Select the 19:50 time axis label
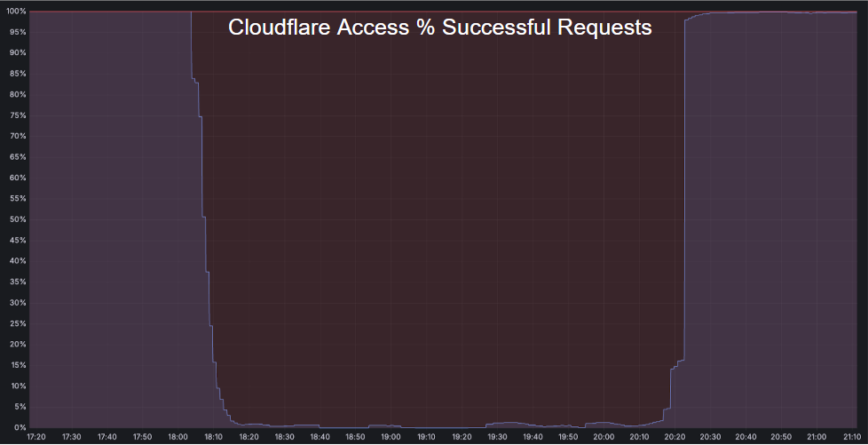Viewport: 868px width, 445px height. click(x=568, y=437)
